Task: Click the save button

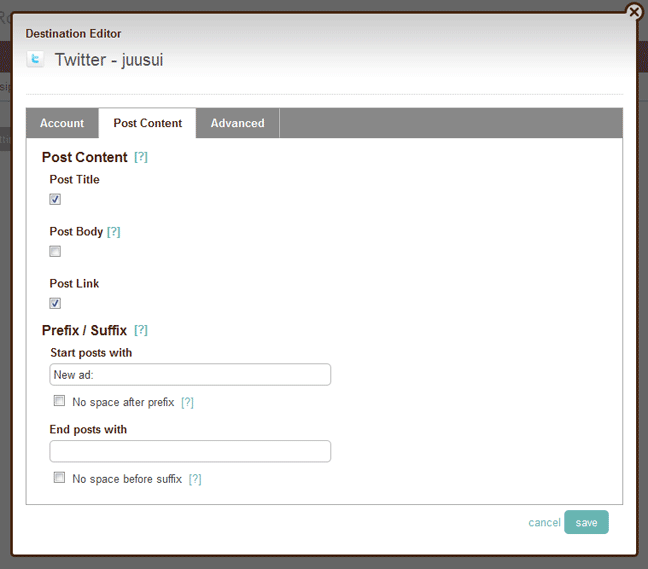Action: (586, 522)
